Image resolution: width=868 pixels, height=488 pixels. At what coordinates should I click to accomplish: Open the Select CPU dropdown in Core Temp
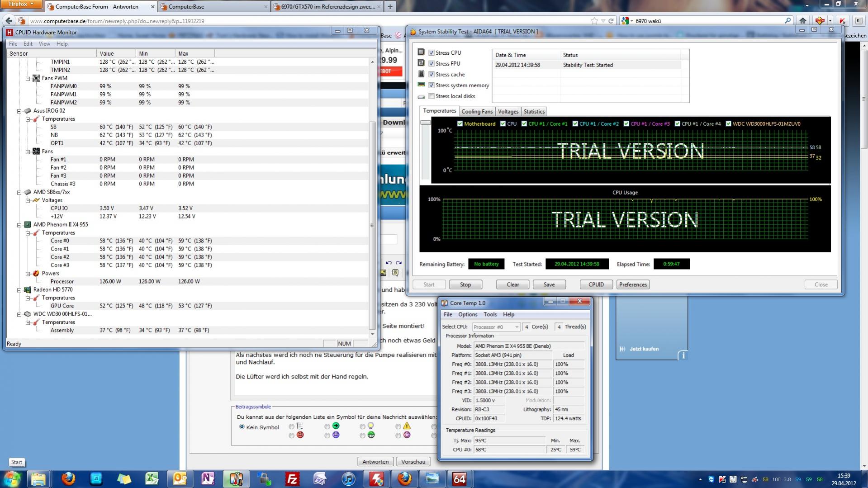[496, 327]
